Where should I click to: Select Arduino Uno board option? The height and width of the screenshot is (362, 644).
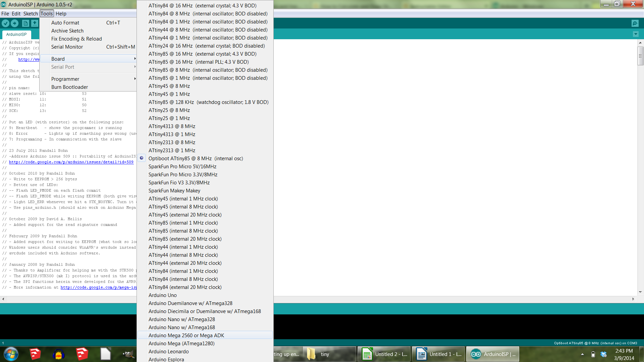tap(162, 295)
